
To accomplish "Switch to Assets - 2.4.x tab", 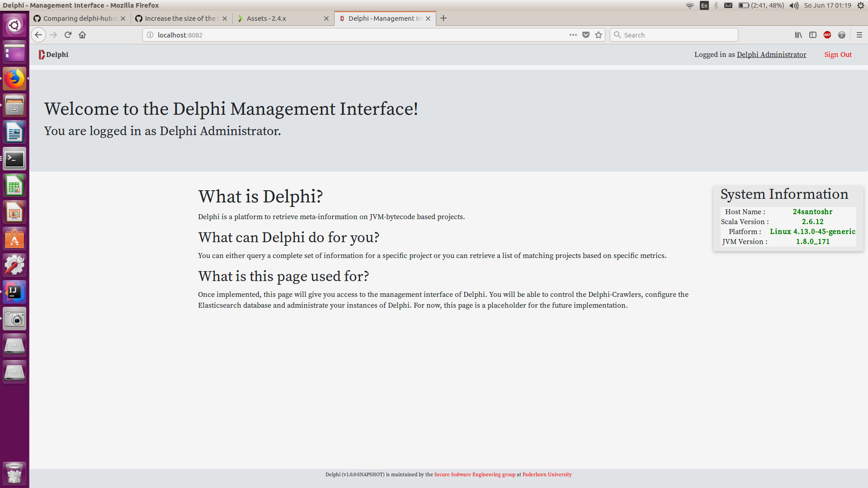I will (x=280, y=19).
